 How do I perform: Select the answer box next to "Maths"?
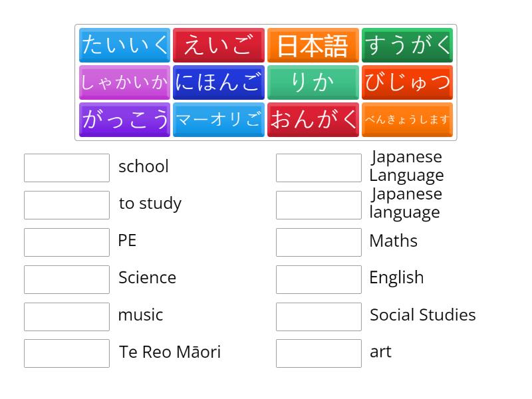[319, 242]
